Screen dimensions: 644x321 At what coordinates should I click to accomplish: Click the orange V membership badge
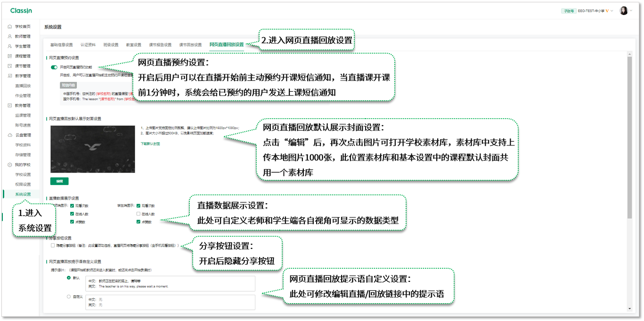pos(607,11)
